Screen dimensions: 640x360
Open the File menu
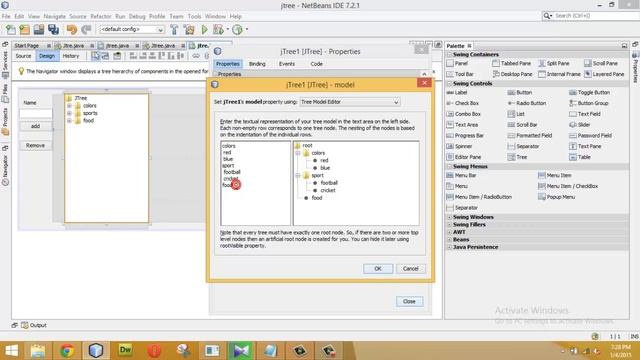pyautogui.click(x=6, y=16)
